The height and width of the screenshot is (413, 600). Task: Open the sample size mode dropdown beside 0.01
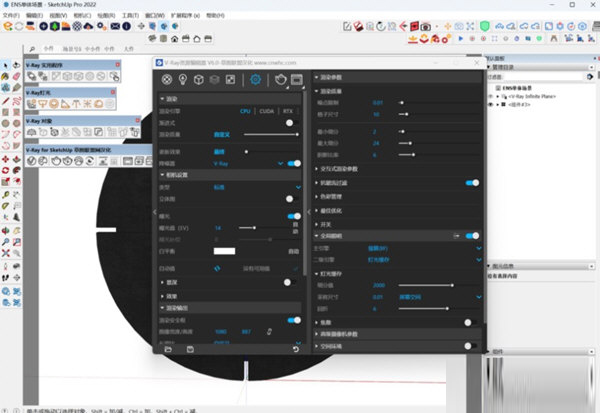tap(479, 297)
